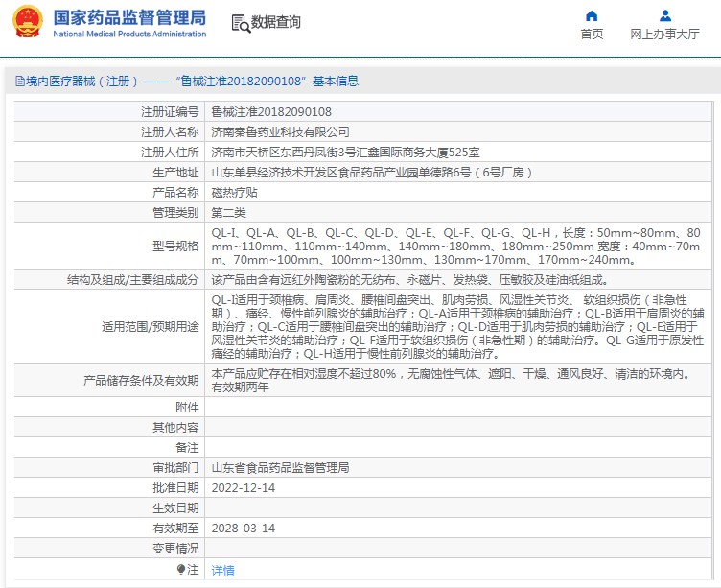721x588 pixels.
Task: Select production address 山东单县经济技术开发区 text
Action: click(372, 173)
